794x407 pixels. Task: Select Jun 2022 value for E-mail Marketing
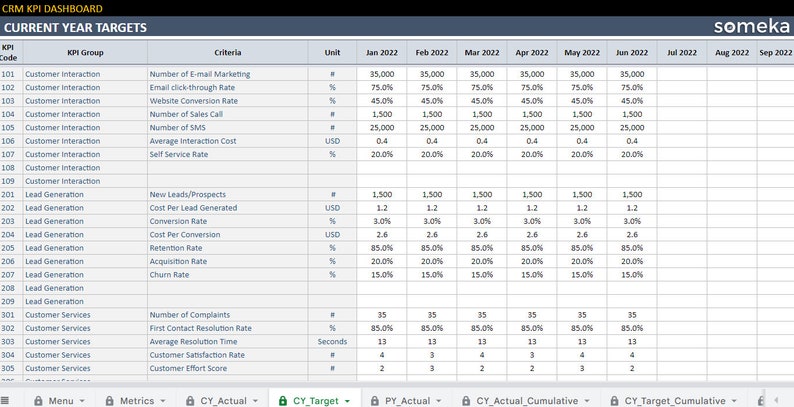[x=632, y=74]
